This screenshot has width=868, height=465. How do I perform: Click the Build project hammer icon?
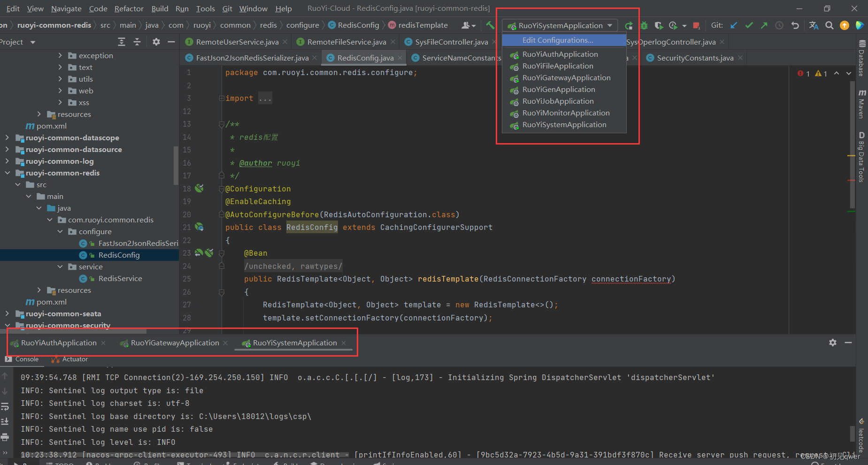tap(490, 25)
